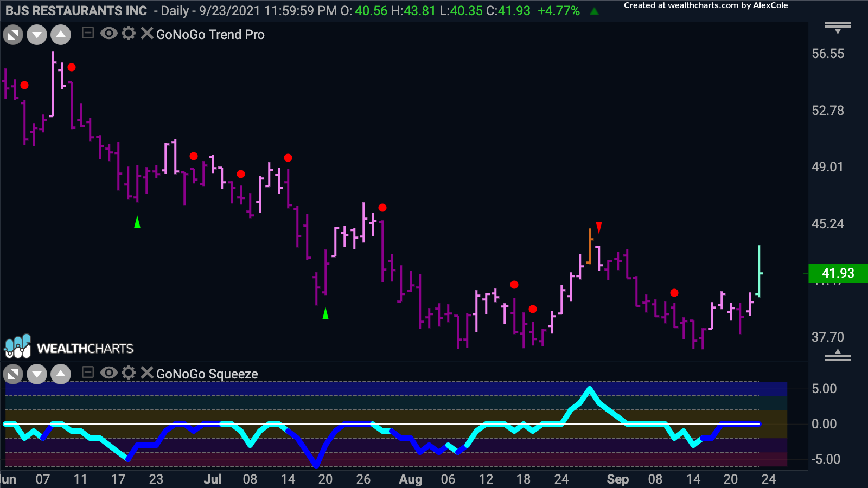Click the Sep date axis label
Screen dimensions: 868x488
pyautogui.click(x=618, y=479)
